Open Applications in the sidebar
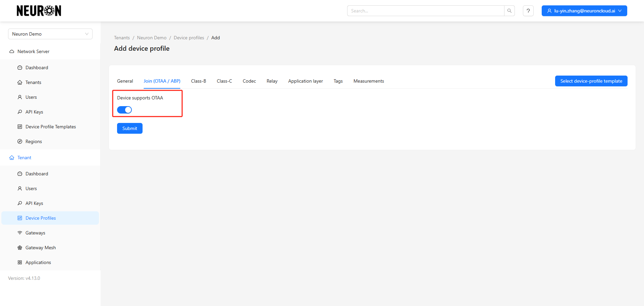 tap(50, 262)
